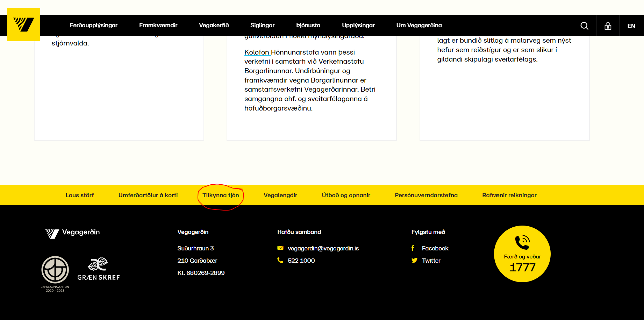Open the Ferðaupplýsingar menu
The height and width of the screenshot is (320, 644).
pyautogui.click(x=93, y=25)
